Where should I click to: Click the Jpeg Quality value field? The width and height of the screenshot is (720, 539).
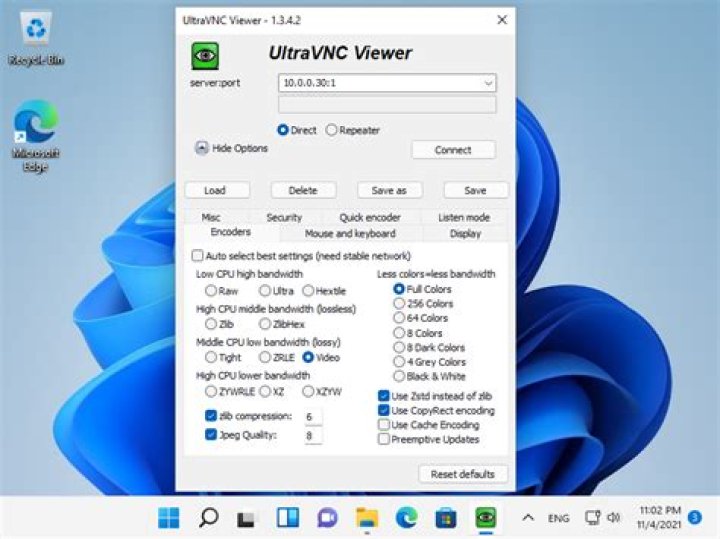coord(313,435)
